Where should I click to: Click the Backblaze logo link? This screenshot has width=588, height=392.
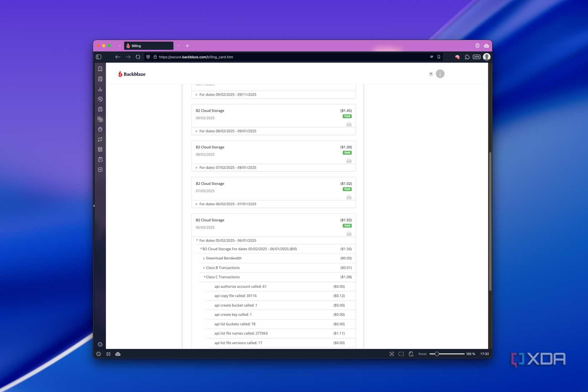[132, 74]
